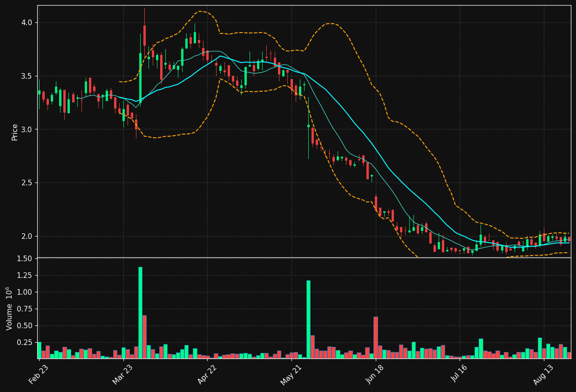Click the 'Volume 10^6' y-axis title
The width and height of the screenshot is (576, 392).
[x=9, y=308]
